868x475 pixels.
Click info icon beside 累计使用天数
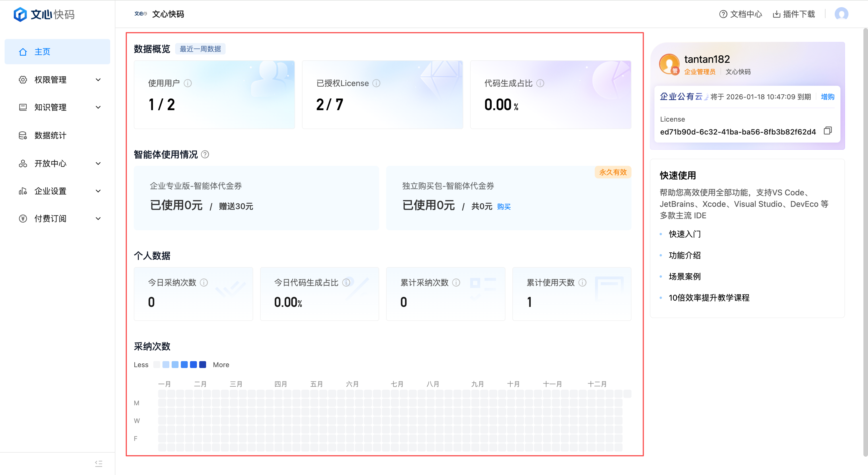(582, 283)
